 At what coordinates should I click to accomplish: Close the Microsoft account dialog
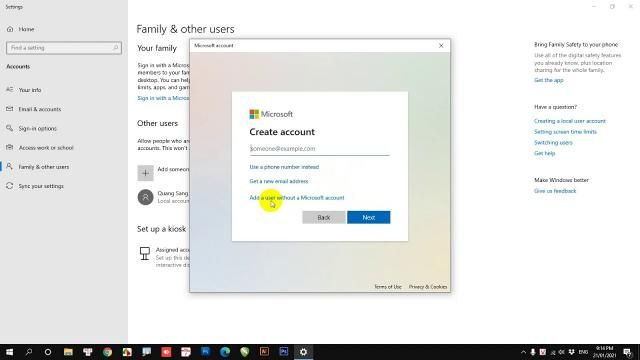click(441, 46)
